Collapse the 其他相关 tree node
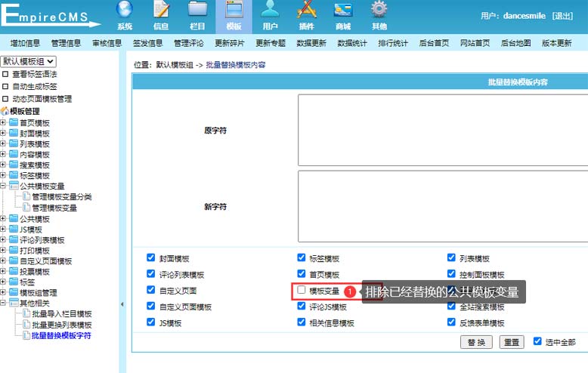The width and height of the screenshot is (588, 373). (x=3, y=302)
